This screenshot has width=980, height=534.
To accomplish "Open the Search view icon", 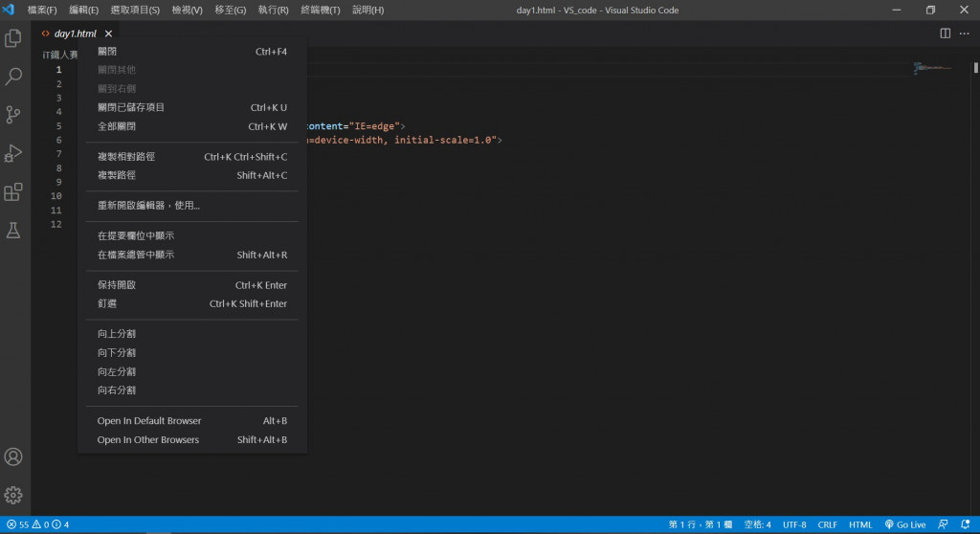I will 13,77.
